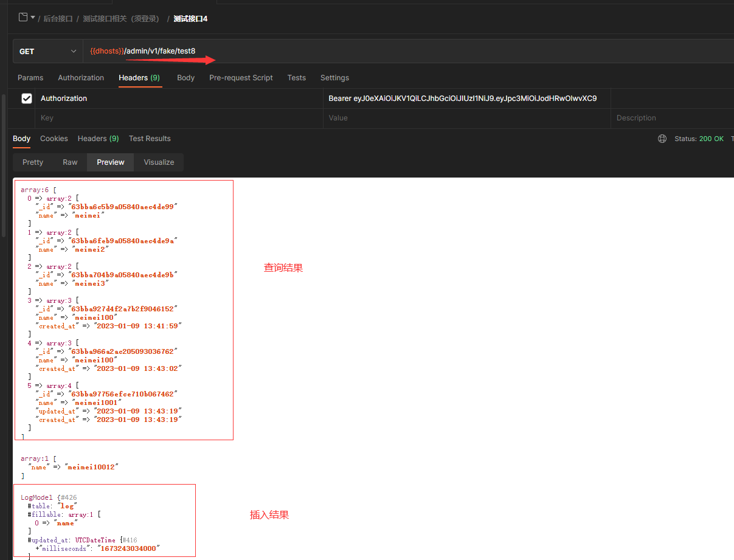
Task: Open the Settings tab
Action: (334, 78)
